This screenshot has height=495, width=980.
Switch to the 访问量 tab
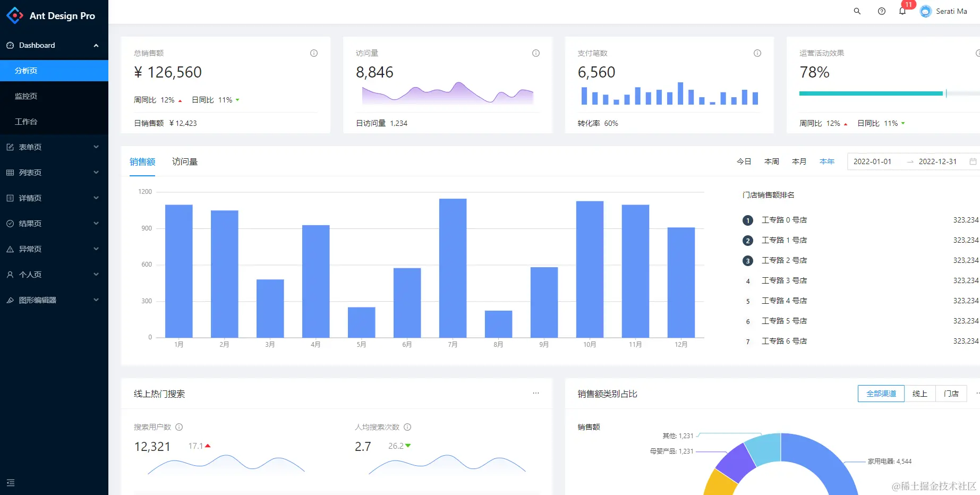coord(185,161)
